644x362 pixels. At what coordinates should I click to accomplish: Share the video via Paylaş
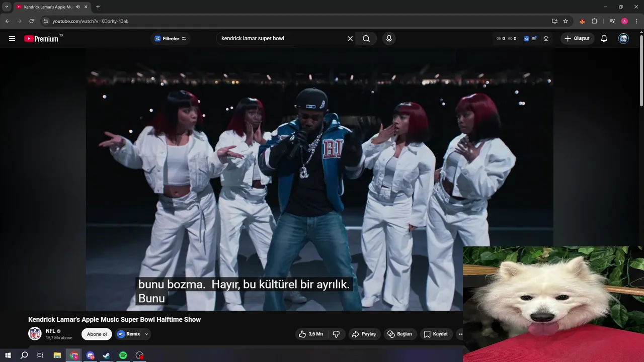(364, 334)
